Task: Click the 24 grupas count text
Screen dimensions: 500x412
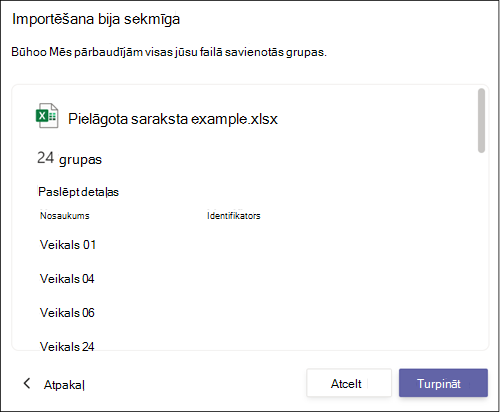Action: click(69, 159)
